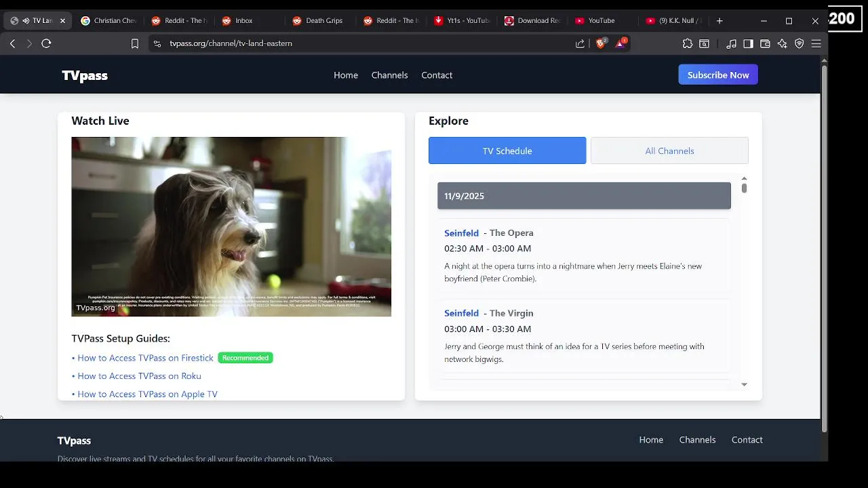Viewport: 868px width, 488px height.
Task: Click the page vertical scrollbar
Action: (x=825, y=248)
